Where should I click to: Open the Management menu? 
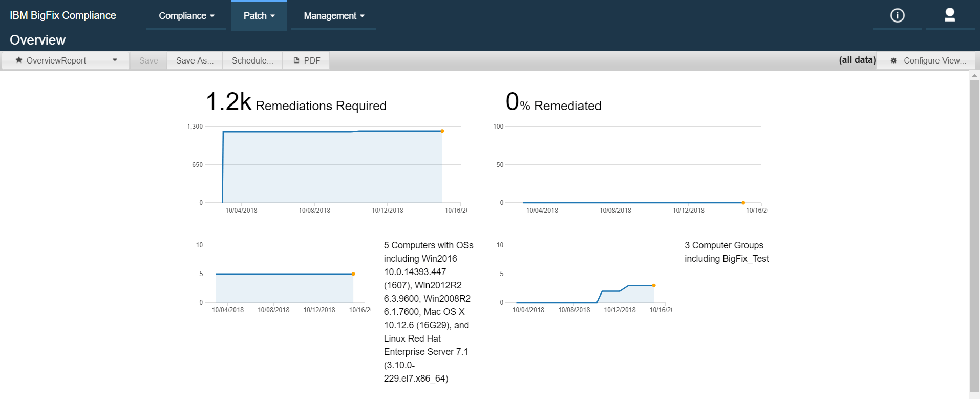334,16
